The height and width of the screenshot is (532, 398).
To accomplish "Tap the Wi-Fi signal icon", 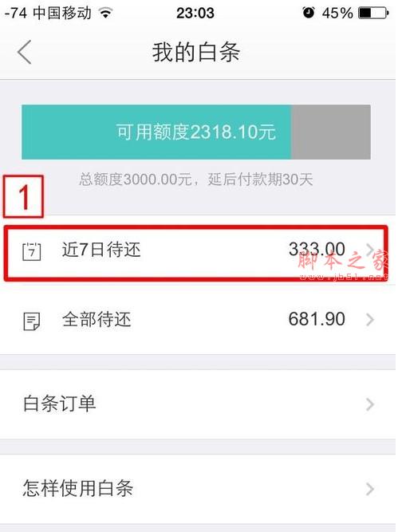I will tap(105, 13).
